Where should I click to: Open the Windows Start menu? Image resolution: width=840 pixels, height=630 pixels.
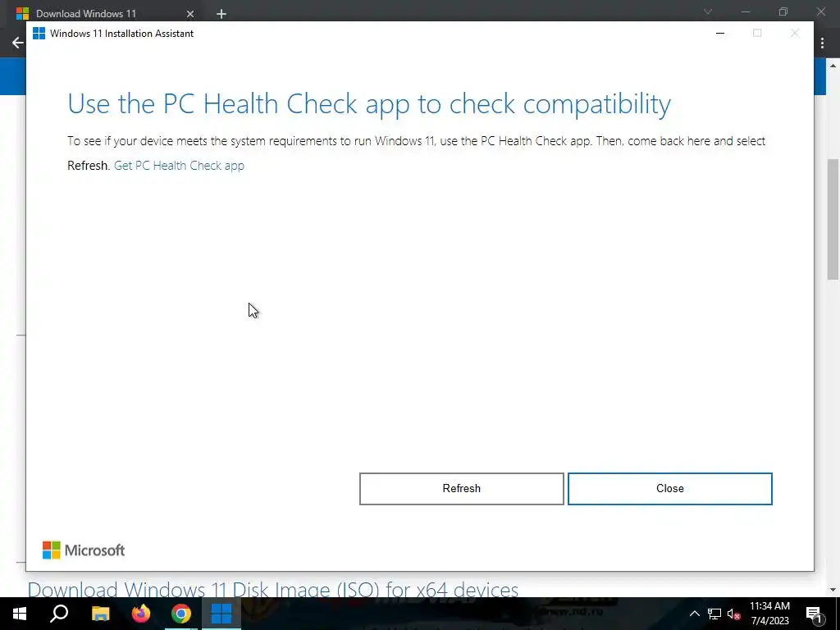coord(20,614)
